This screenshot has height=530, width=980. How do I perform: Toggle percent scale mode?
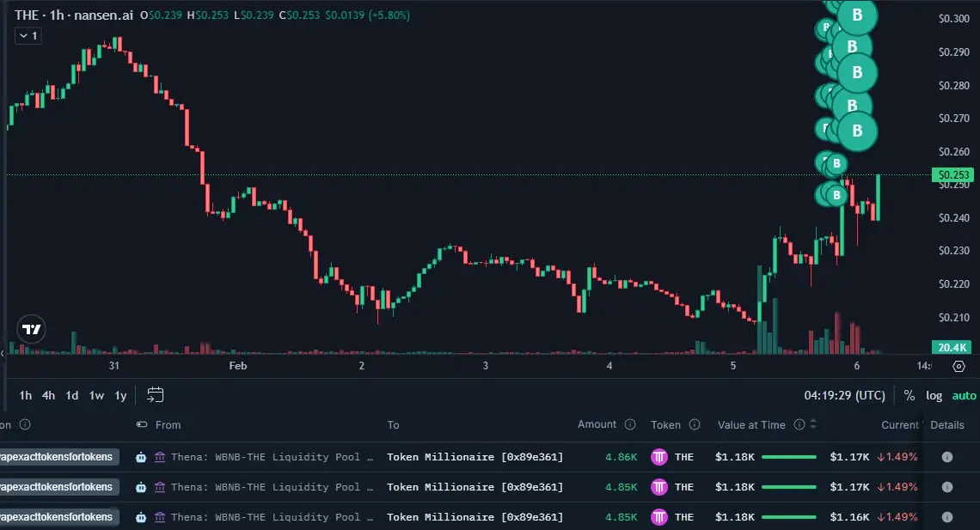[910, 395]
